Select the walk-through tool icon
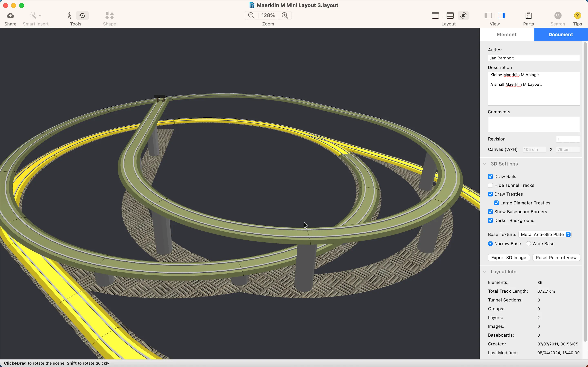Image resolution: width=588 pixels, height=367 pixels. [69, 15]
